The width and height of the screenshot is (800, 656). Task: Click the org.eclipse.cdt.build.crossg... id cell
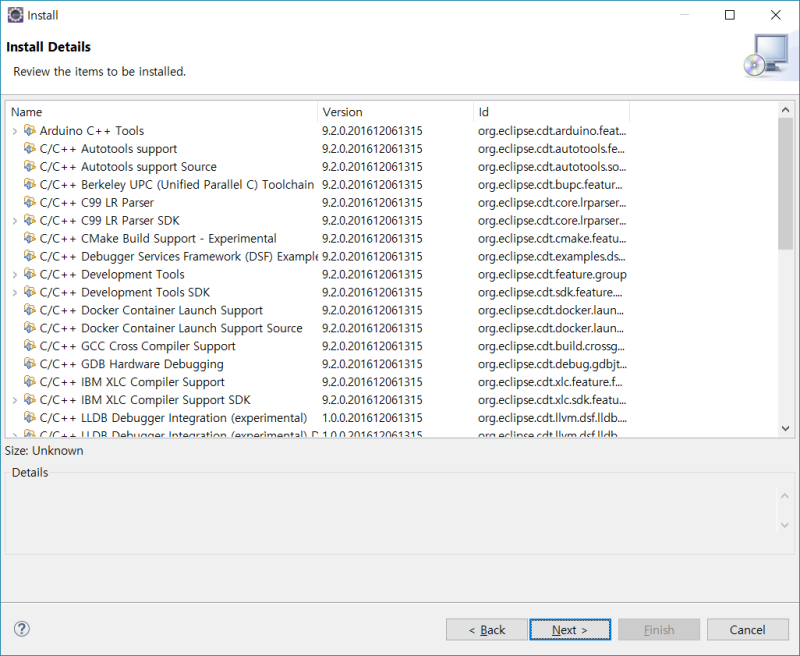[x=551, y=346]
